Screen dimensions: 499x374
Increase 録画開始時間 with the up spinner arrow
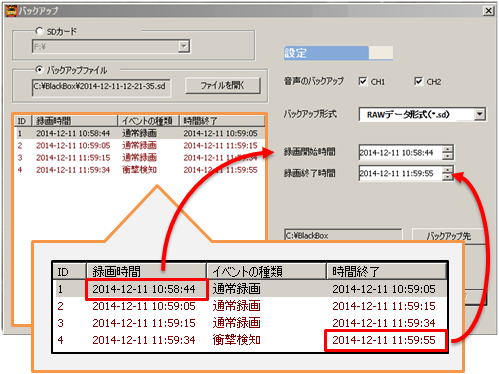[x=448, y=149]
